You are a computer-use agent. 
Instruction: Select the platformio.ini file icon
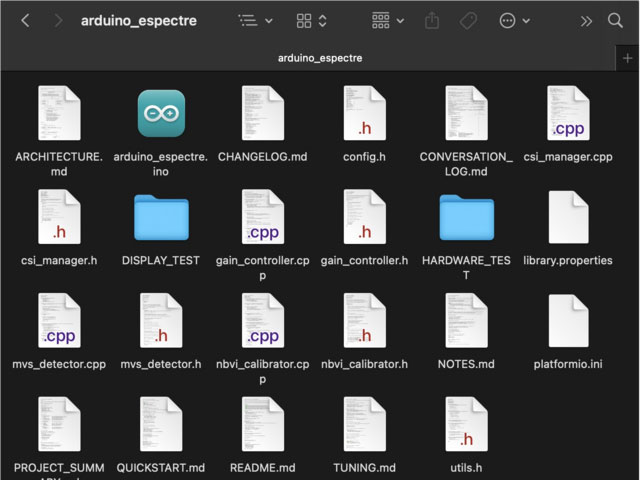(569, 320)
